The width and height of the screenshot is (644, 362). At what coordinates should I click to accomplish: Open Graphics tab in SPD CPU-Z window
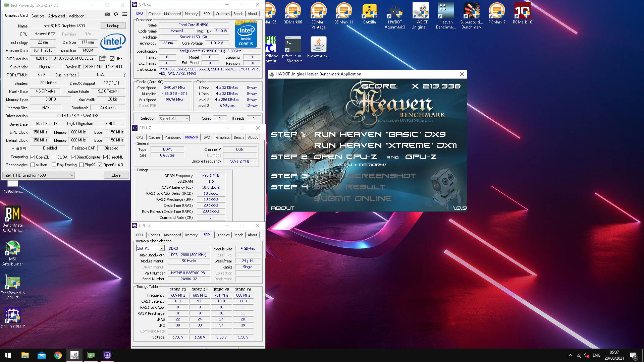pos(223,235)
